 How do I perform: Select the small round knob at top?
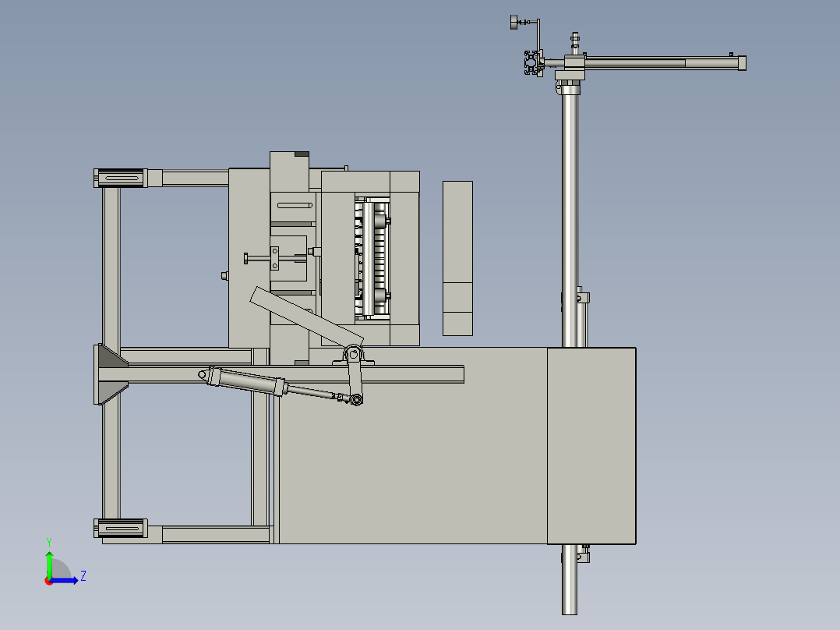(x=514, y=23)
